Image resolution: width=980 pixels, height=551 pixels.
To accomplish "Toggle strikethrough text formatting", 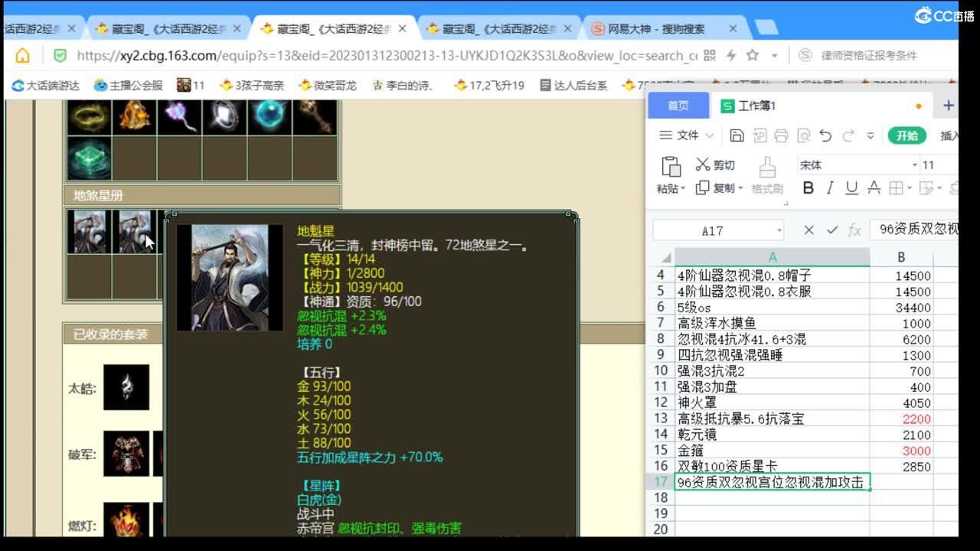I will (874, 188).
